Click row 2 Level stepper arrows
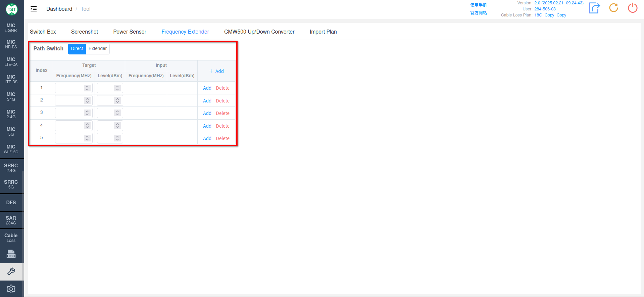The width and height of the screenshot is (644, 297). coord(117,100)
